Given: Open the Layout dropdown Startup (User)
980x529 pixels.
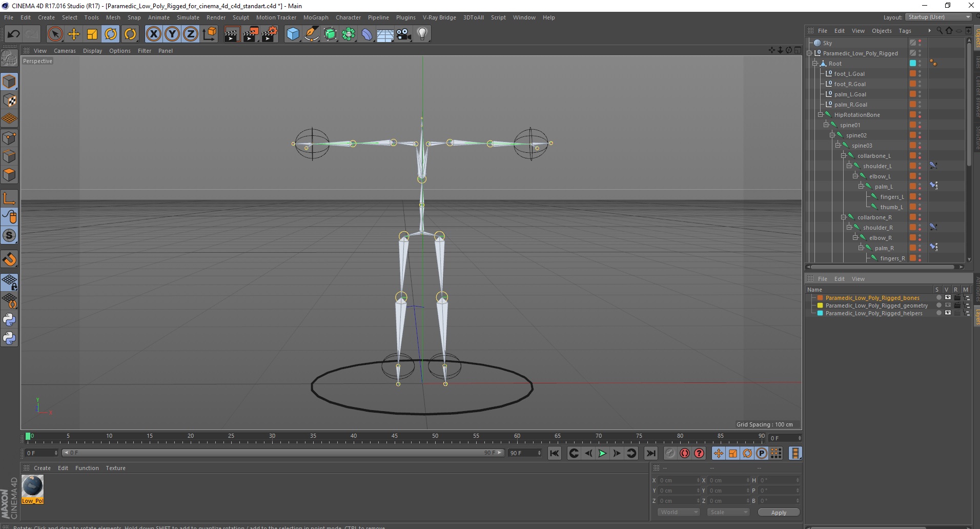Looking at the screenshot, I should [938, 17].
